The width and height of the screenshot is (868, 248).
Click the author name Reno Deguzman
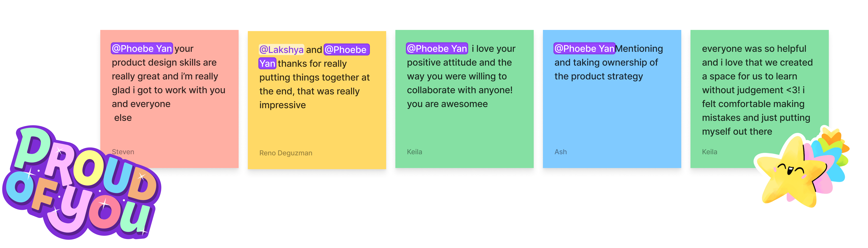286,153
